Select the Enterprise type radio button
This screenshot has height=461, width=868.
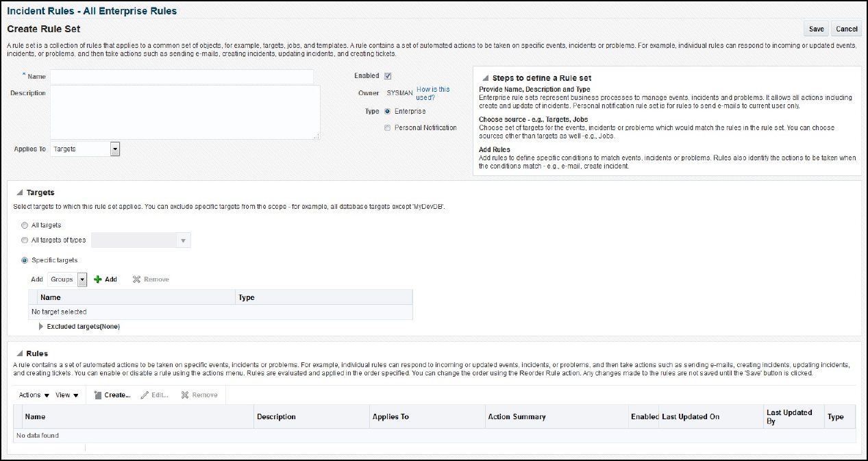388,111
